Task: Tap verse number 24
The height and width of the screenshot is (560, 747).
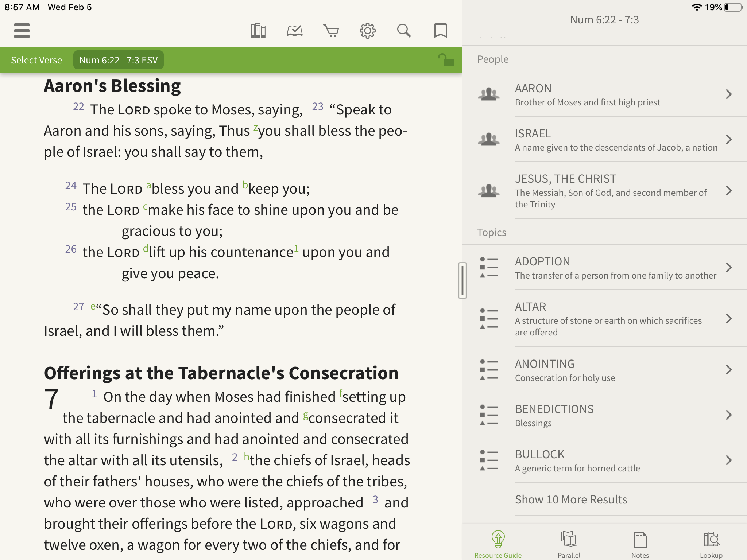Action: point(71,186)
